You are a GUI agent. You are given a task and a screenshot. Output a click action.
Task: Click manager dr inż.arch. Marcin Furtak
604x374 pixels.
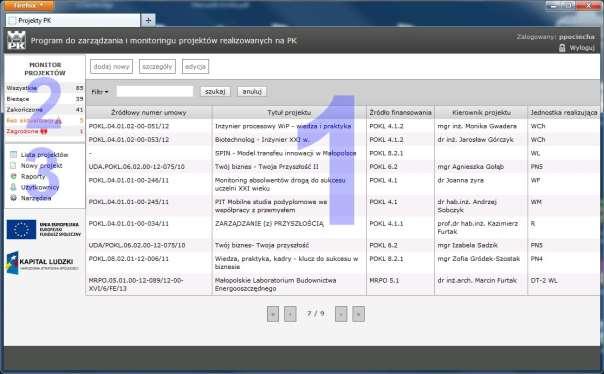tap(477, 280)
